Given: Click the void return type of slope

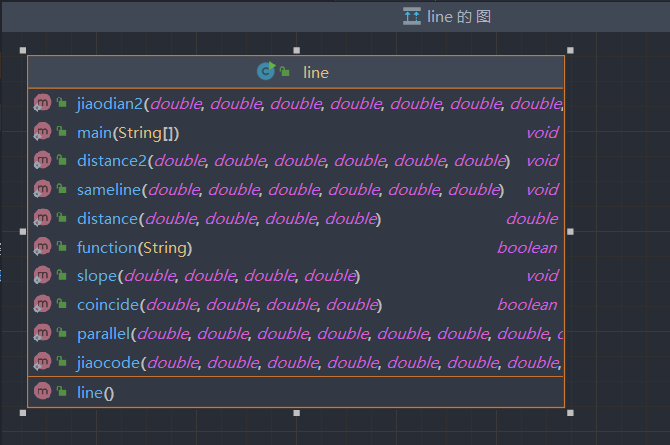Looking at the screenshot, I should click(542, 276).
